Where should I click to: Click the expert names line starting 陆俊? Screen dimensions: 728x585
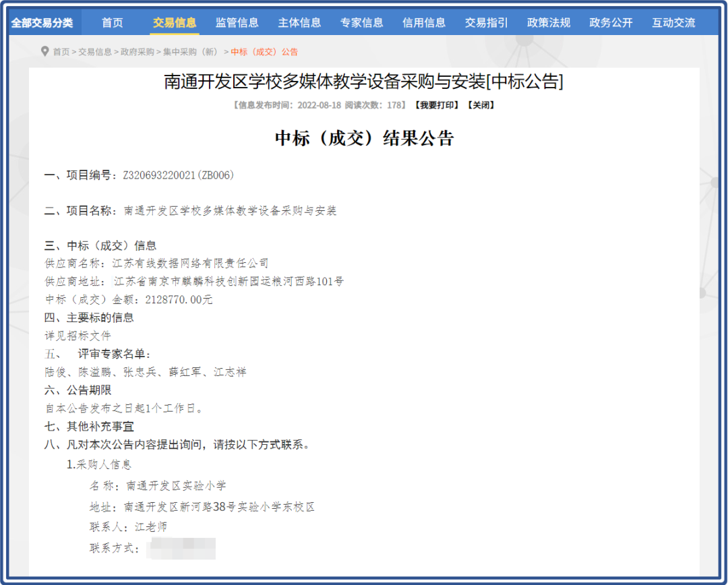point(146,372)
